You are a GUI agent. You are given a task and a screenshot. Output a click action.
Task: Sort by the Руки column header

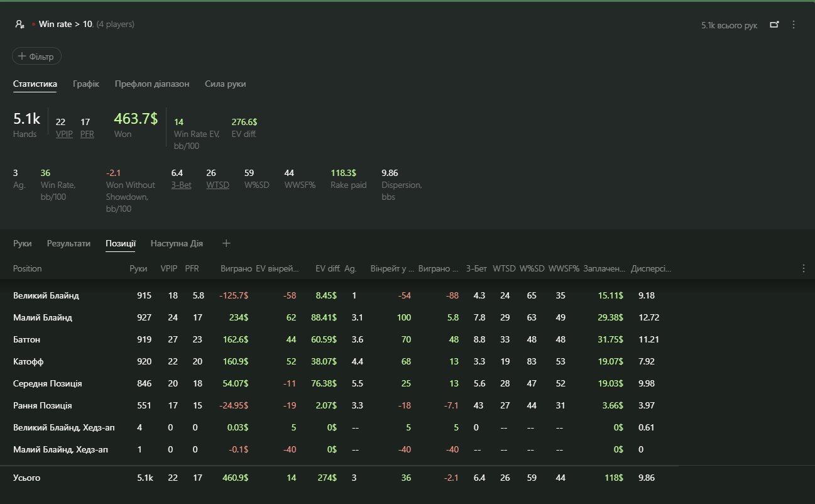(x=138, y=268)
